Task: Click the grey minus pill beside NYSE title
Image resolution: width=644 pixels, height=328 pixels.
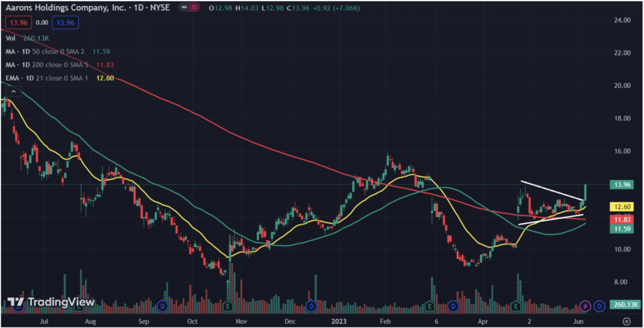Action: tap(184, 8)
